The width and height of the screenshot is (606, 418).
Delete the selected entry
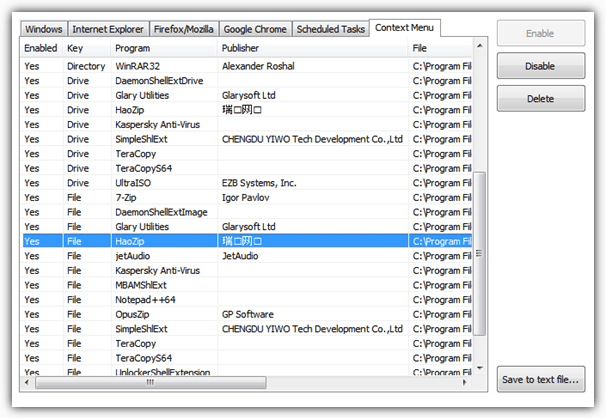pyautogui.click(x=541, y=99)
